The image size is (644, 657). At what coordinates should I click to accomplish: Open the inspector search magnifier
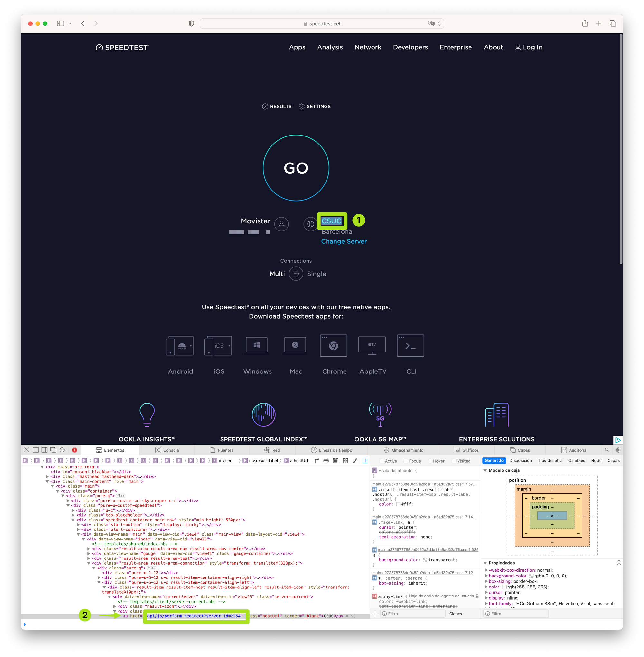coord(607,450)
